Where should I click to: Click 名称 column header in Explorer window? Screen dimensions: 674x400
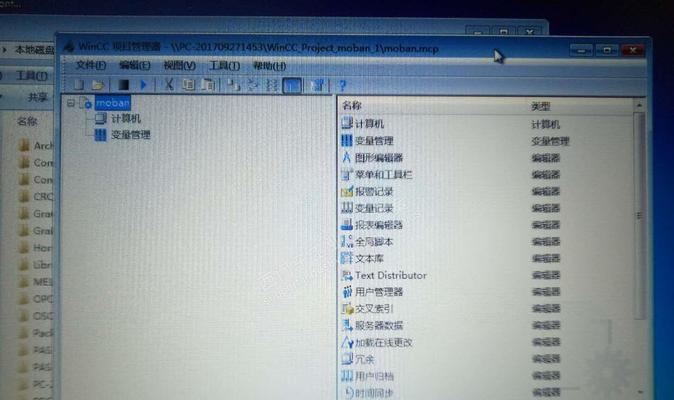pyautogui.click(x=27, y=122)
